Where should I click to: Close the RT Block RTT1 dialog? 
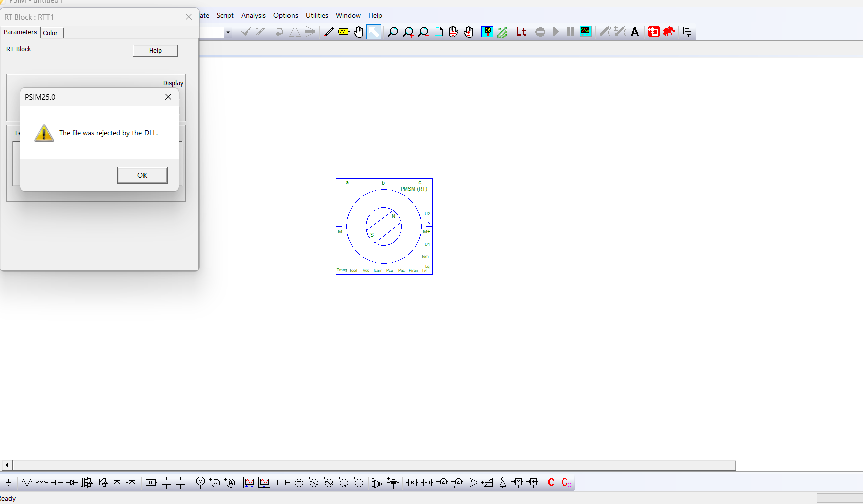pos(189,17)
